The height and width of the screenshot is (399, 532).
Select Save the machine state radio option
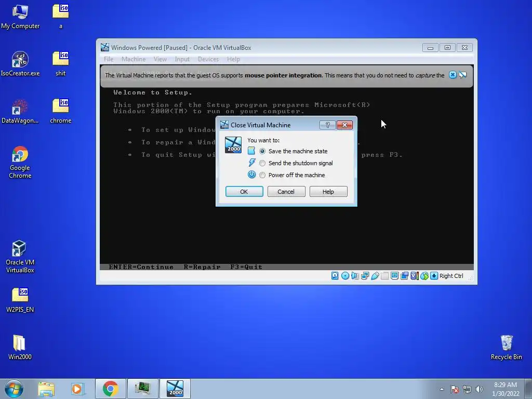coord(262,151)
